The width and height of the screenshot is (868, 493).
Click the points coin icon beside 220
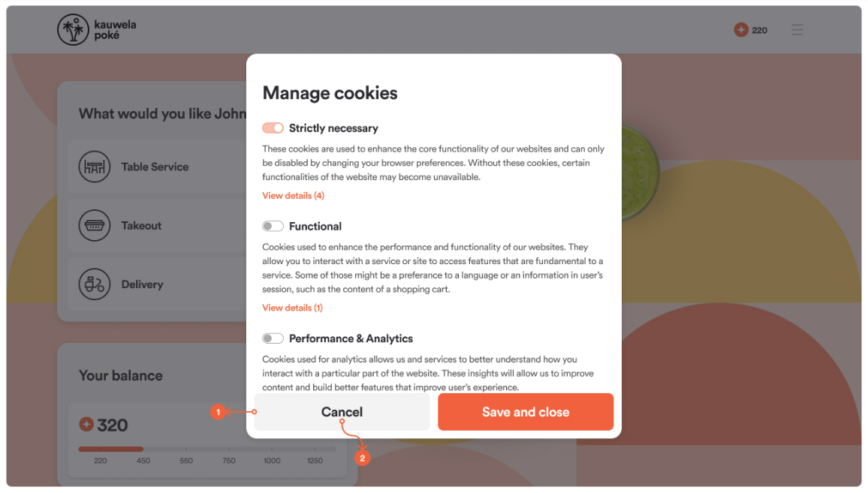click(740, 30)
